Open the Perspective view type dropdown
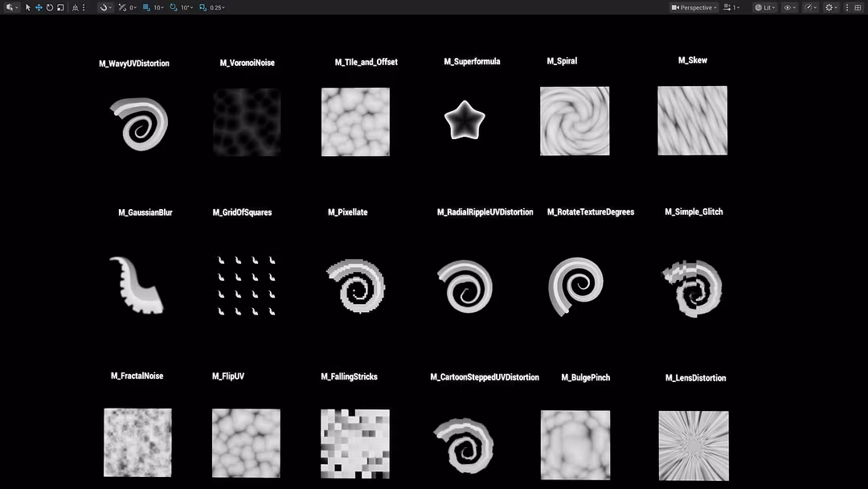Image resolution: width=868 pixels, height=489 pixels. pos(694,7)
